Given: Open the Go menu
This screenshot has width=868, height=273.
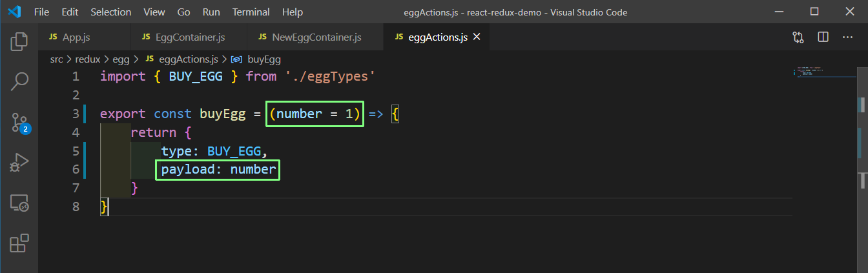Looking at the screenshot, I should (x=183, y=12).
